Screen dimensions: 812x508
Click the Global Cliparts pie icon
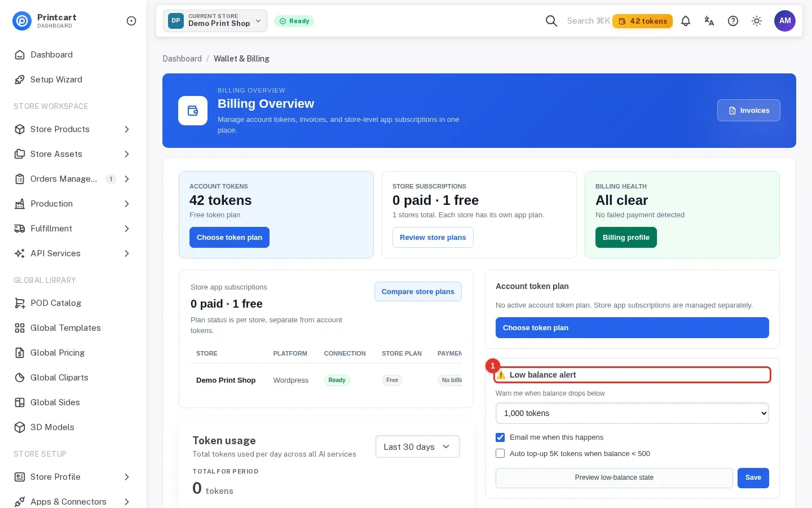20,378
